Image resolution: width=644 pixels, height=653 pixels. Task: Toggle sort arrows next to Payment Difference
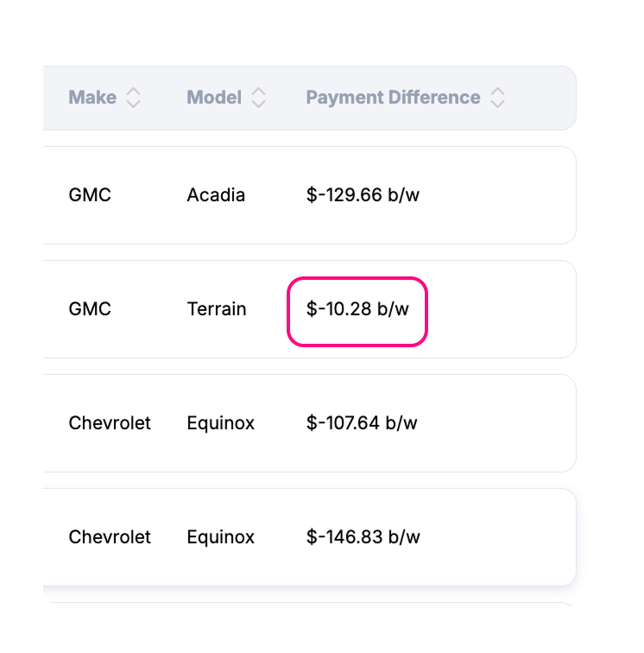[x=497, y=98]
